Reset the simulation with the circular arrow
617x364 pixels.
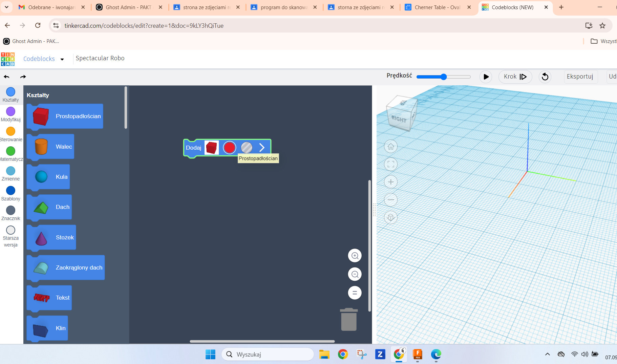(x=545, y=77)
